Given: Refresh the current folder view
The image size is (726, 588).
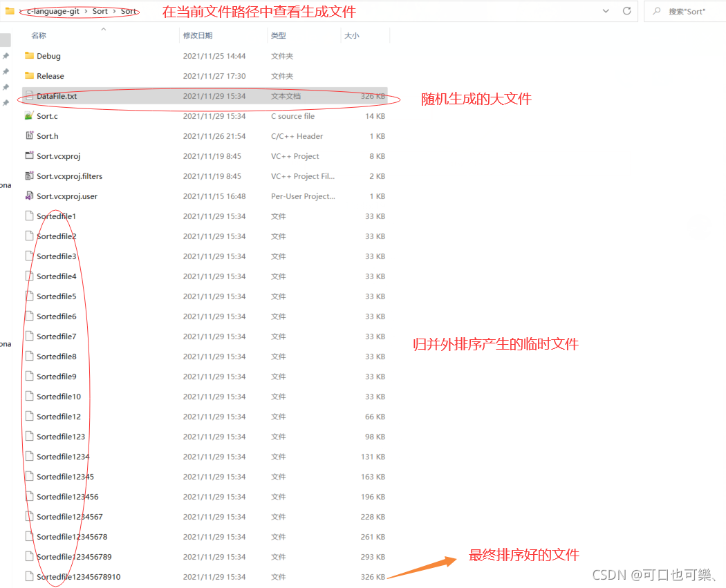Looking at the screenshot, I should click(627, 10).
